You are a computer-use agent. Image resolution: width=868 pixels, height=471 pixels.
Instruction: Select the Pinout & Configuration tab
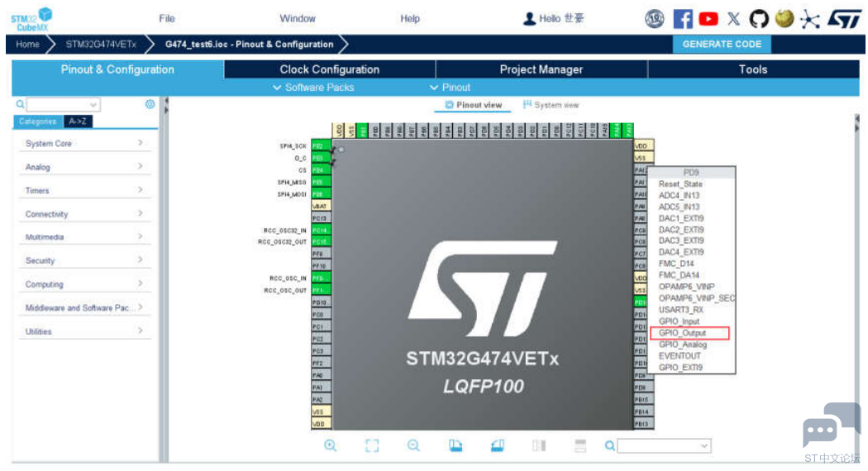[117, 69]
